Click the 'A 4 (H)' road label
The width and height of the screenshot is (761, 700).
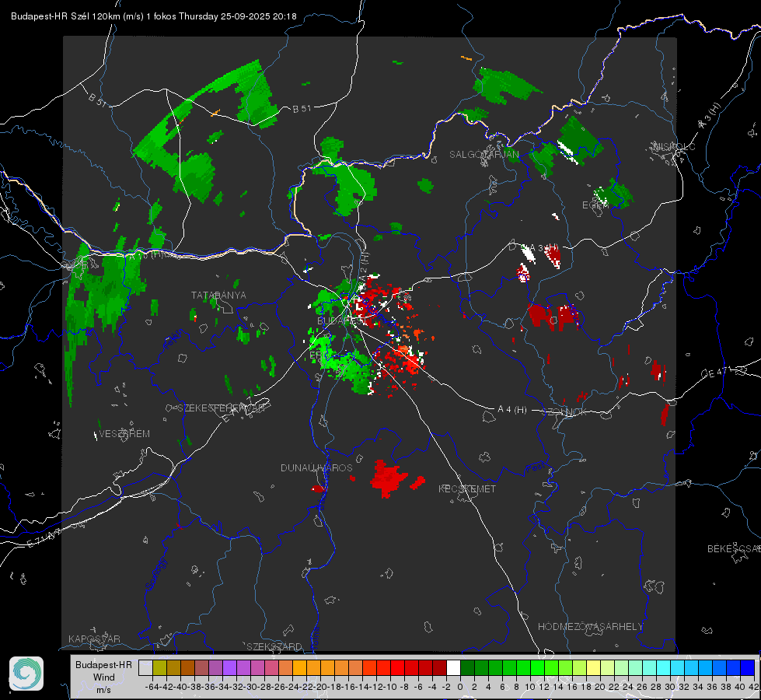coord(512,410)
